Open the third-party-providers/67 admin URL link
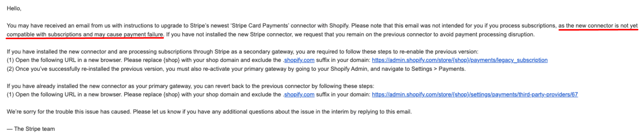The height and width of the screenshot is (138, 644). pos(475,94)
